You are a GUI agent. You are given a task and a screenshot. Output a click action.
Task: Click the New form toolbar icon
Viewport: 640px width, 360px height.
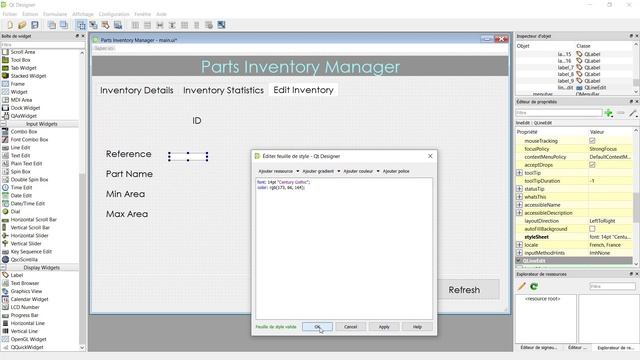coord(10,25)
